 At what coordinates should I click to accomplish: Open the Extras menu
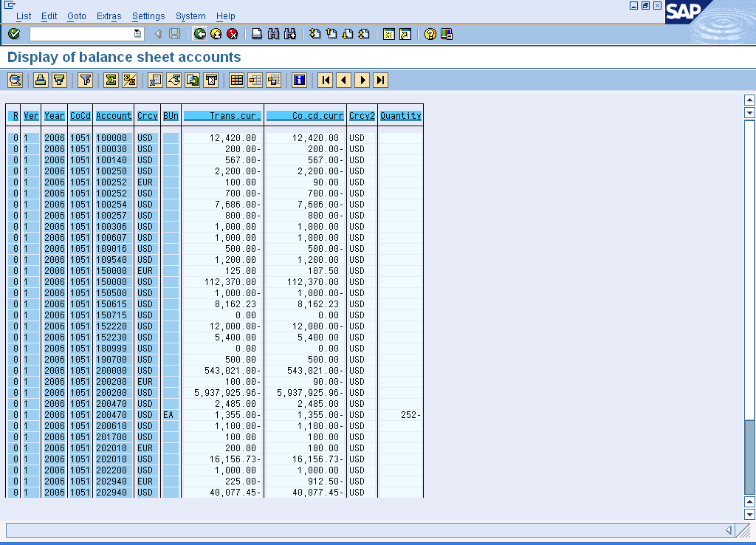pyautogui.click(x=109, y=16)
